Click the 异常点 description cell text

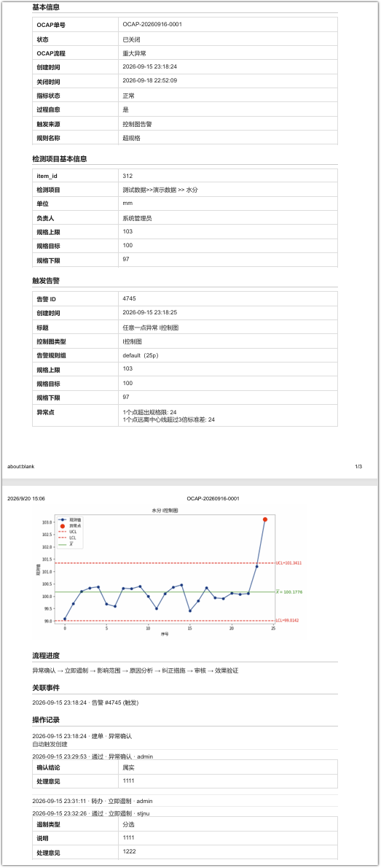[169, 416]
